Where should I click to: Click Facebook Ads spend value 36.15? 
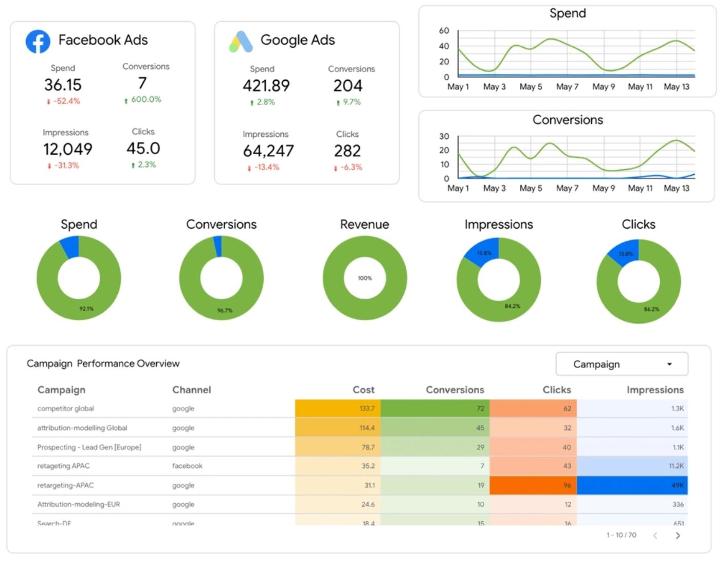click(63, 85)
